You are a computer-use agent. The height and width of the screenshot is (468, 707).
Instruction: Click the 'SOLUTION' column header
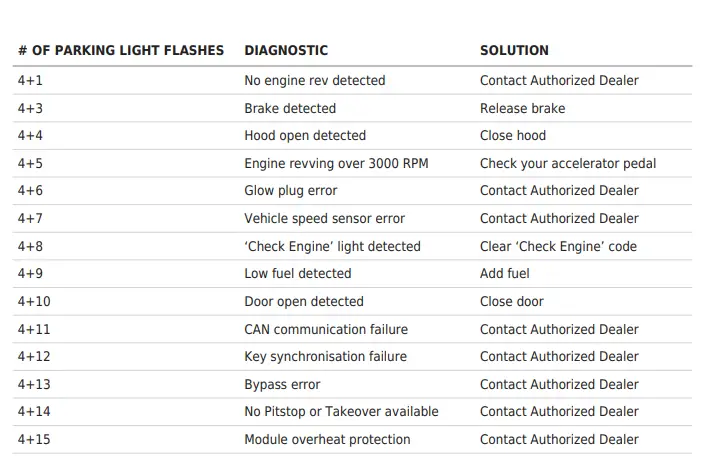point(514,50)
